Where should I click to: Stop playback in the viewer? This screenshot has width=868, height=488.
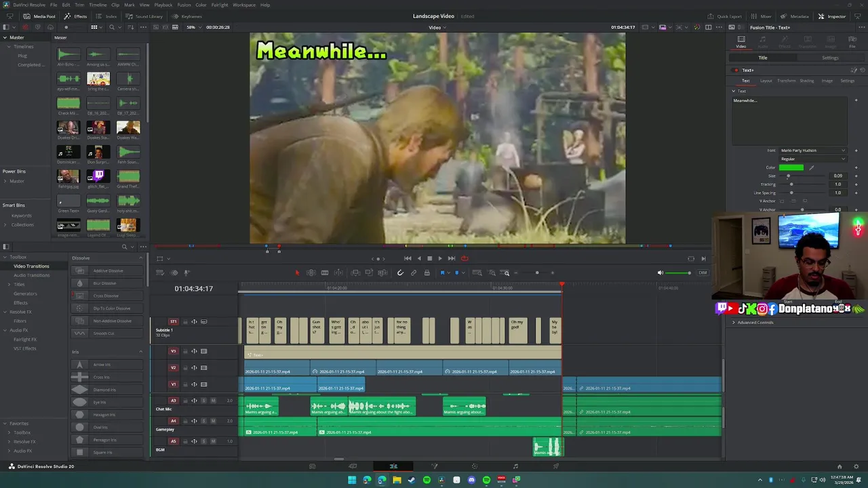click(429, 258)
